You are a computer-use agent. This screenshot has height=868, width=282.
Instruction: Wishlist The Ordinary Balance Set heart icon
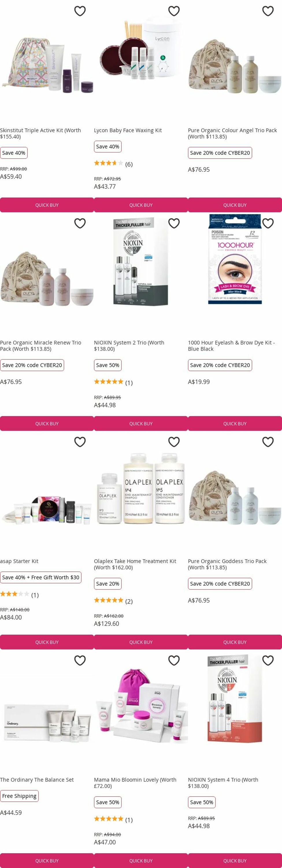point(80,661)
